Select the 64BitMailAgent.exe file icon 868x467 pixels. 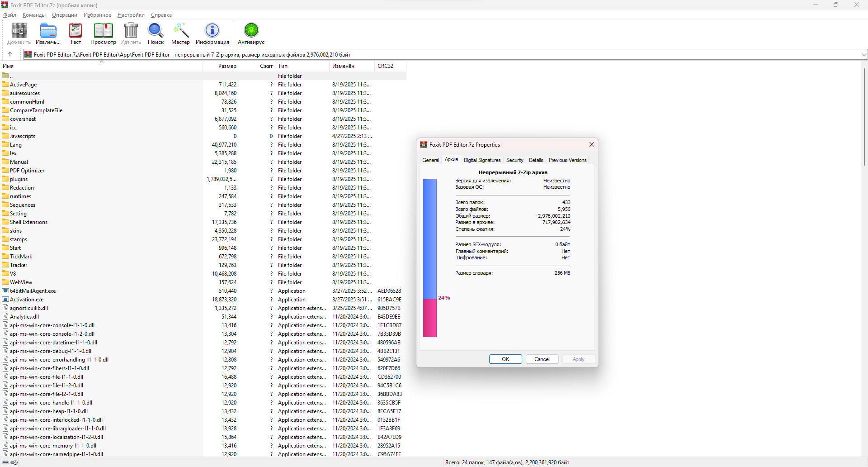(5, 291)
